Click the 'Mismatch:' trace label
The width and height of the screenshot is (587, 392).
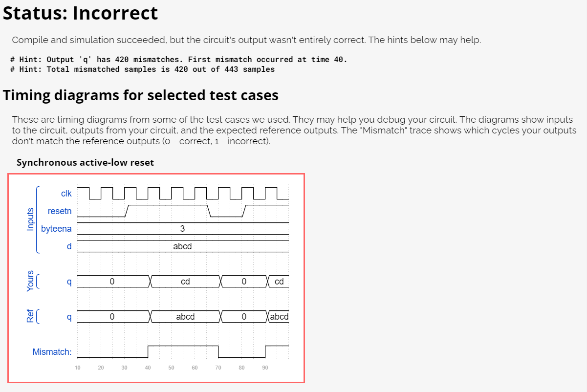point(52,352)
